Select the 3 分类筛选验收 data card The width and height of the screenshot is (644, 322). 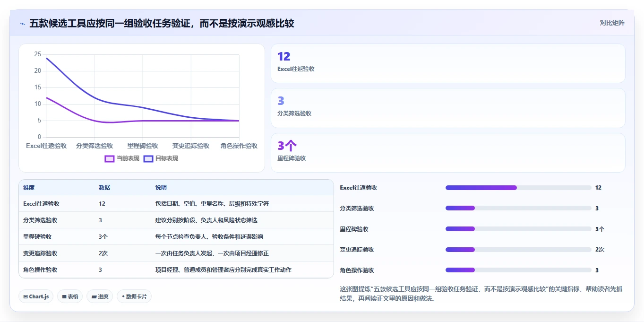(x=448, y=108)
